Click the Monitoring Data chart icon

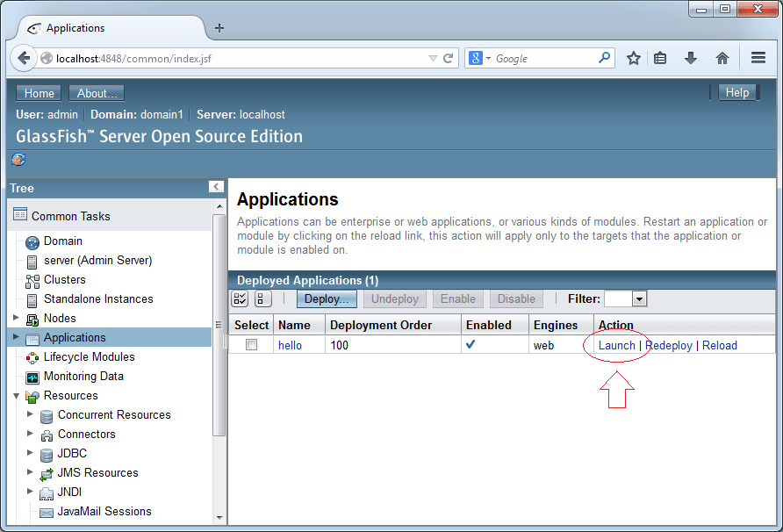pos(32,377)
